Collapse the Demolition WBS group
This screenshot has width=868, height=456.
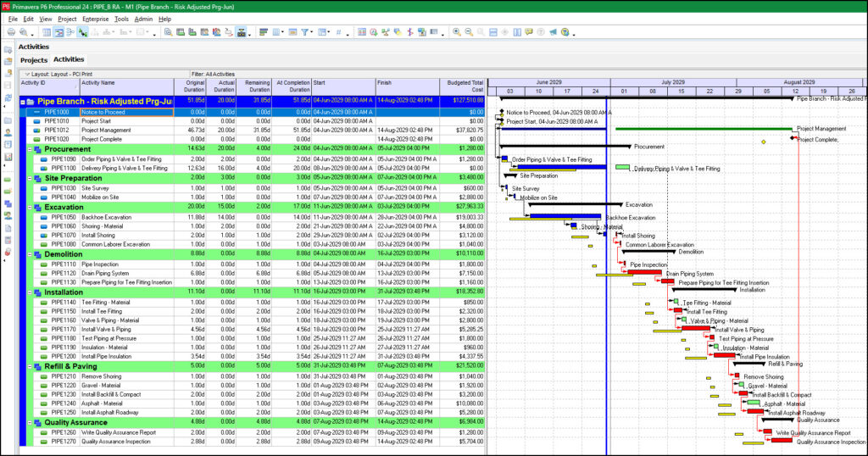click(31, 254)
